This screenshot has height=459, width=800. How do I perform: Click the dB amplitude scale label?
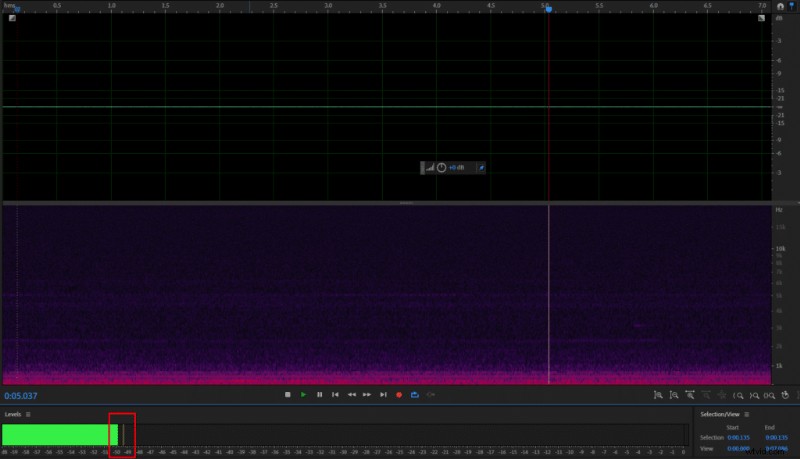[779, 18]
